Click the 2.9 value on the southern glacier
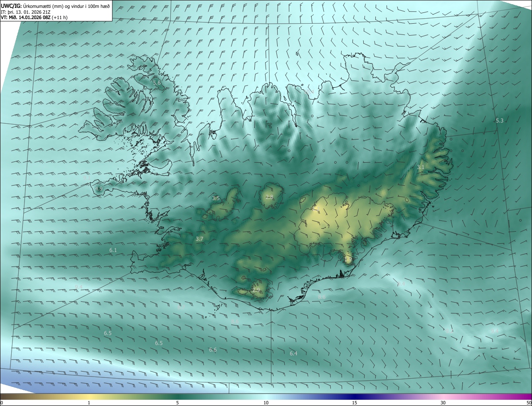532x406 pixels. click(256, 290)
